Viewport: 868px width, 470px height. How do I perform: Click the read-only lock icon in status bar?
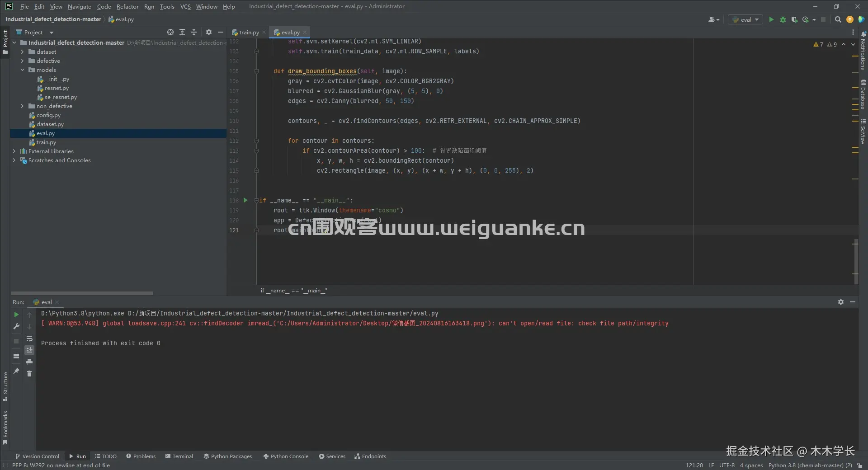[860, 465]
